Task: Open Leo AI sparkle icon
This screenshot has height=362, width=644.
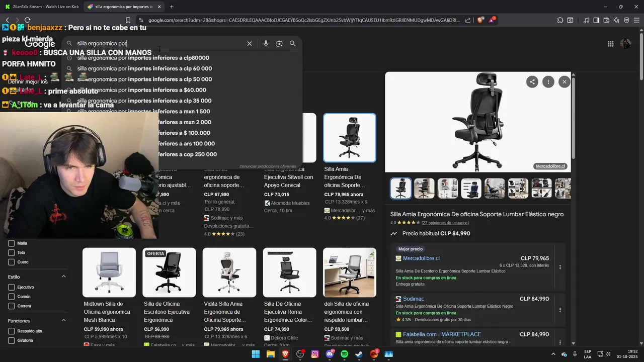Action: (616, 20)
